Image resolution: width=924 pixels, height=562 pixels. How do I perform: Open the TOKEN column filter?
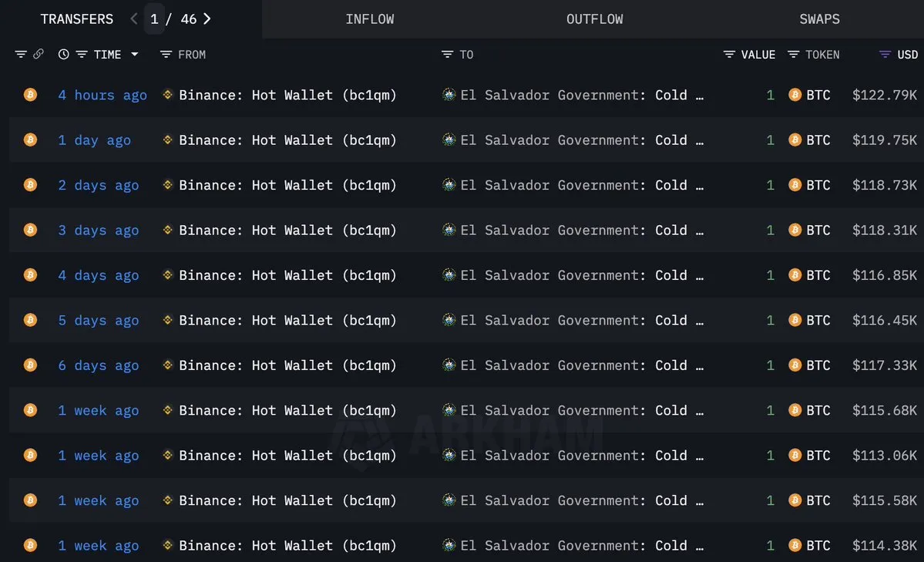point(793,54)
